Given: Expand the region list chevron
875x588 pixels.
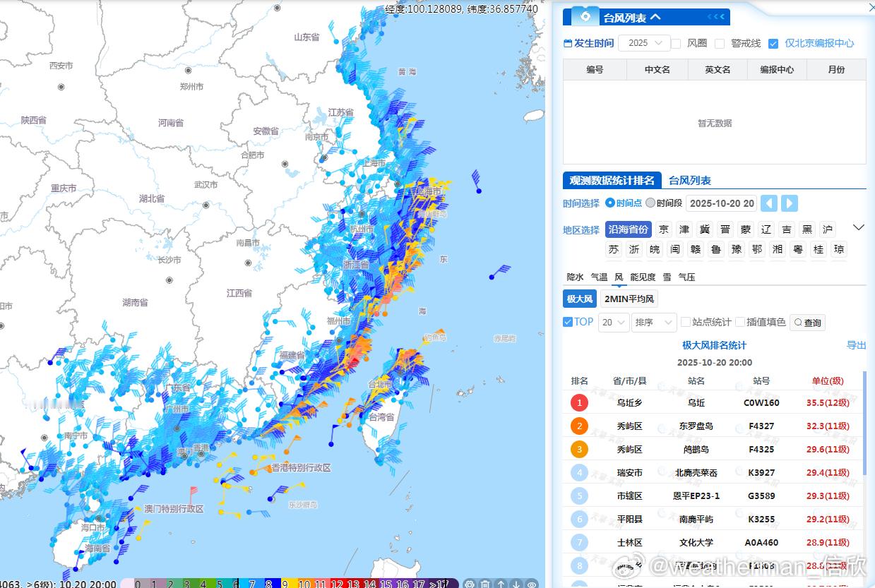Looking at the screenshot, I should click(859, 227).
